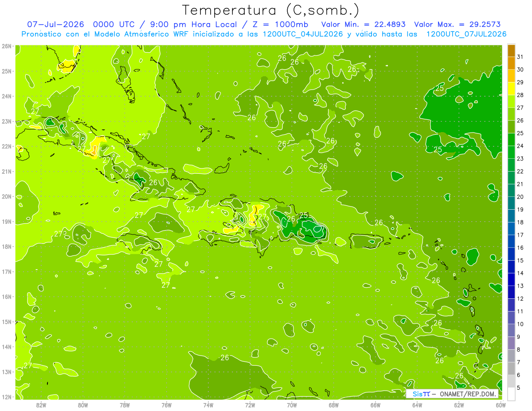Pick the orange swatch between 30 and 31
The width and height of the screenshot is (532, 411).
(512, 63)
